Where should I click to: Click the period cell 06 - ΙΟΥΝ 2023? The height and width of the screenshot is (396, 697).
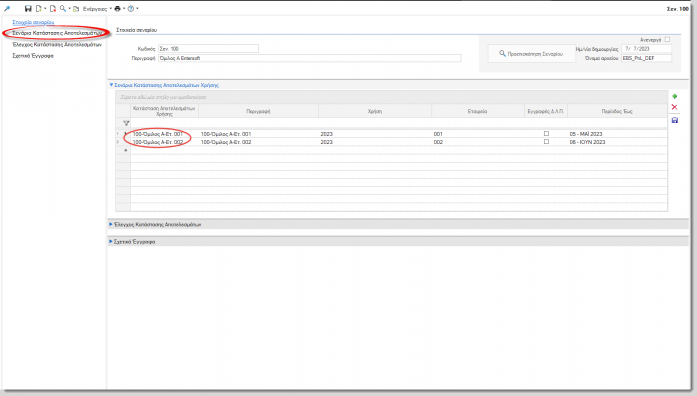(x=617, y=142)
